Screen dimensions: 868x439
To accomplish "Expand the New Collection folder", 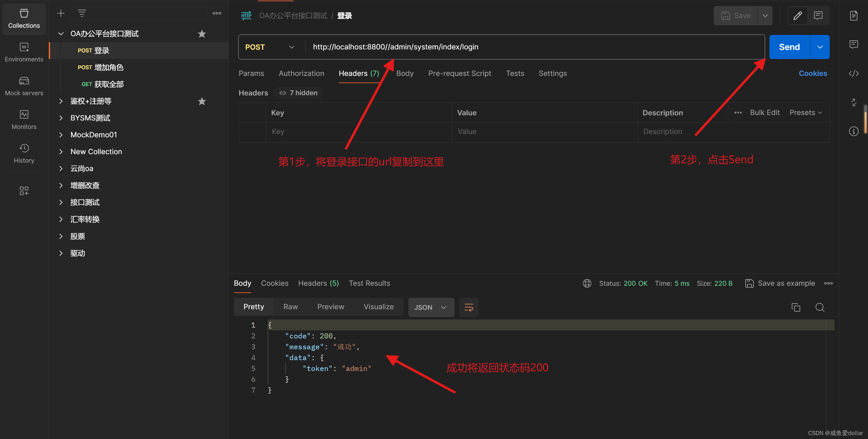I will [x=61, y=151].
